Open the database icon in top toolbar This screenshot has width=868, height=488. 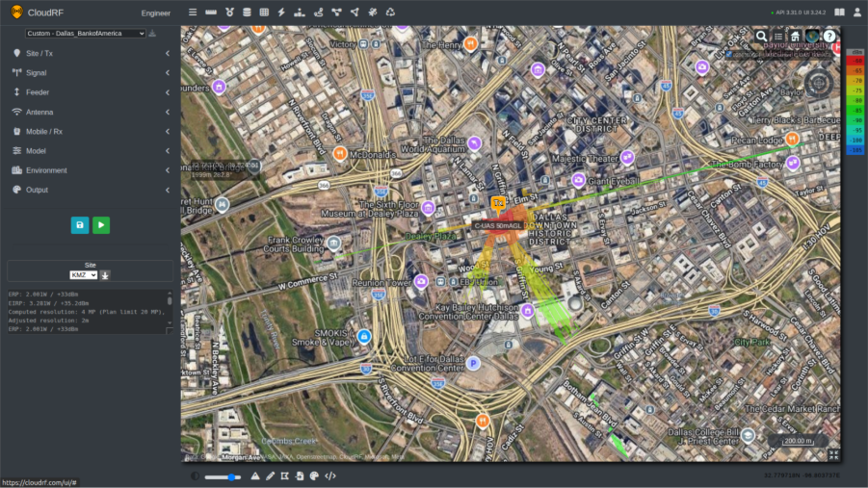(x=247, y=13)
